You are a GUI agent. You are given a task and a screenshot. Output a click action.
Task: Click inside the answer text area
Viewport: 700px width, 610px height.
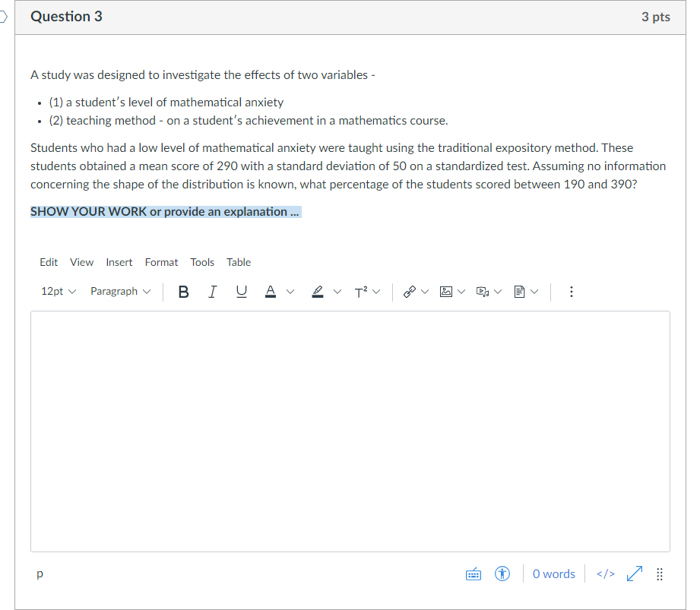pos(350,431)
